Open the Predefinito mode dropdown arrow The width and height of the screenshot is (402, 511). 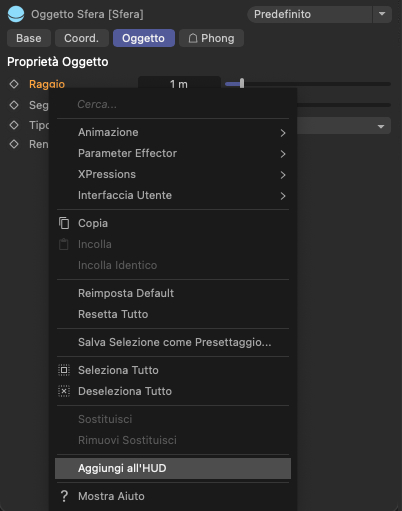(x=382, y=14)
